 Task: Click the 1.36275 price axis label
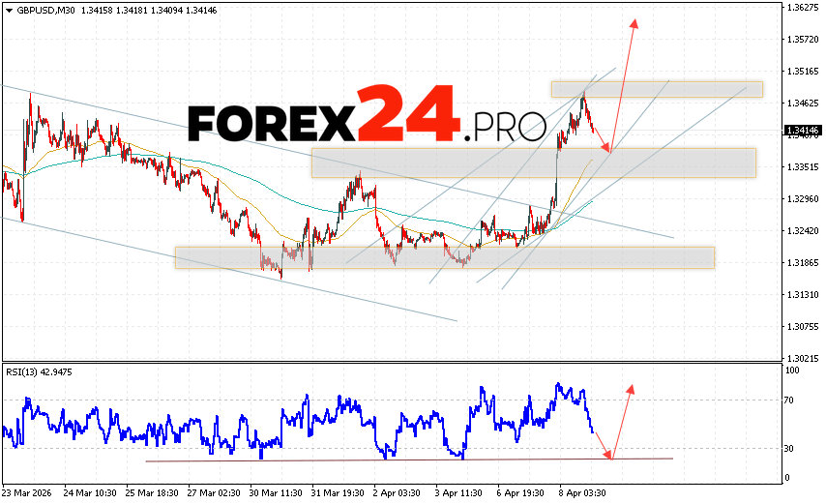tap(803, 8)
